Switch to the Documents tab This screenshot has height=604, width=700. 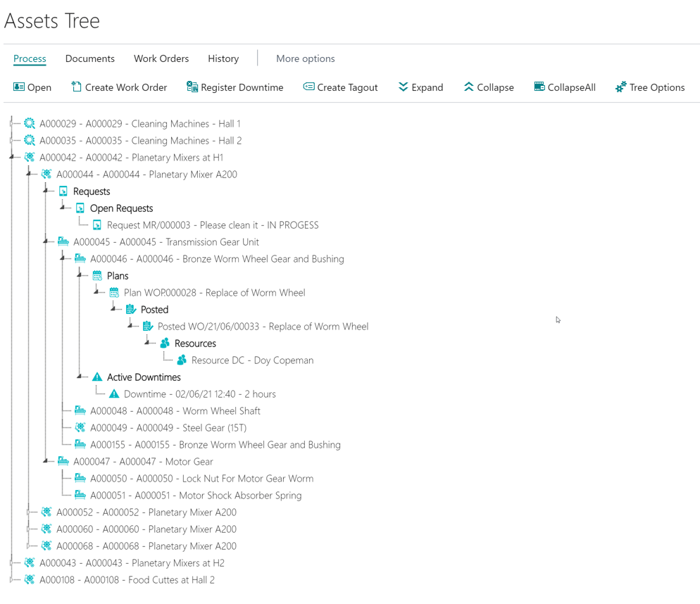pyautogui.click(x=89, y=58)
